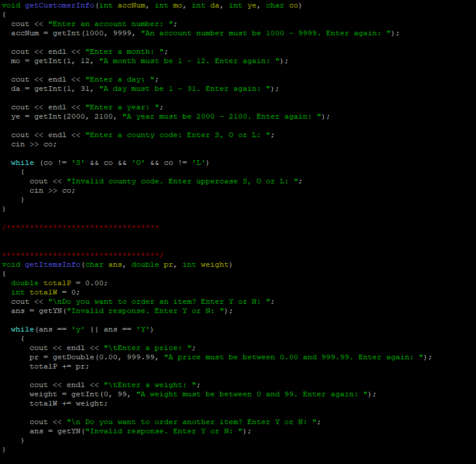Click the while keyword checking ans variable
Screen dimensions: 476x464
tap(22, 329)
